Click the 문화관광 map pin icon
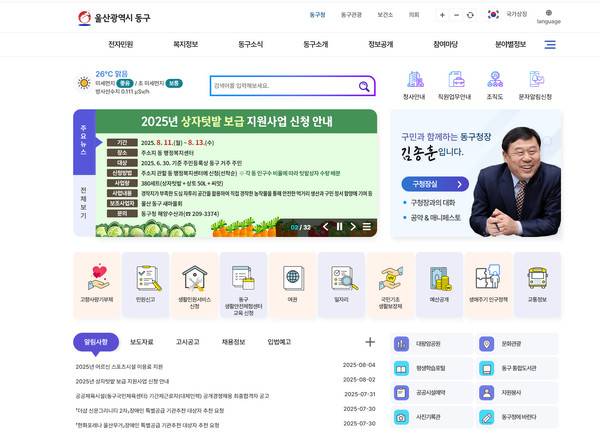Image resolution: width=600 pixels, height=442 pixels. [487, 344]
